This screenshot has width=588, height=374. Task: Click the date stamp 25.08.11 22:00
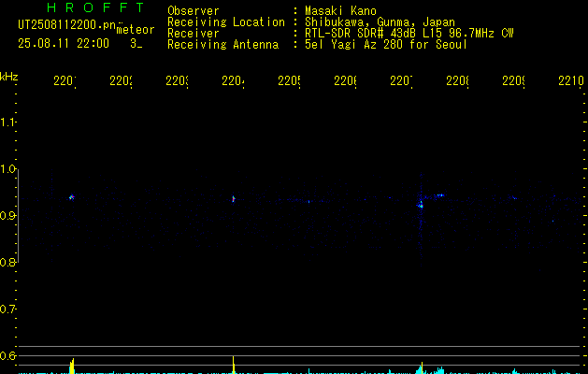click(x=64, y=44)
